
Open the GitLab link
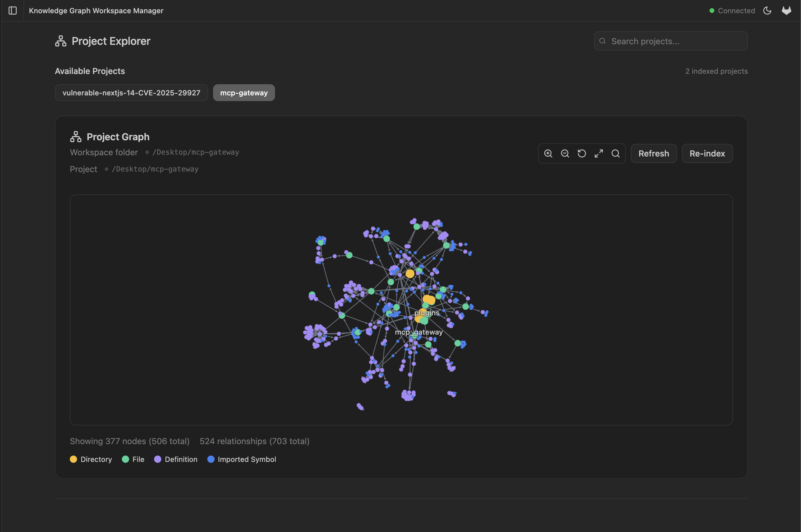point(787,11)
